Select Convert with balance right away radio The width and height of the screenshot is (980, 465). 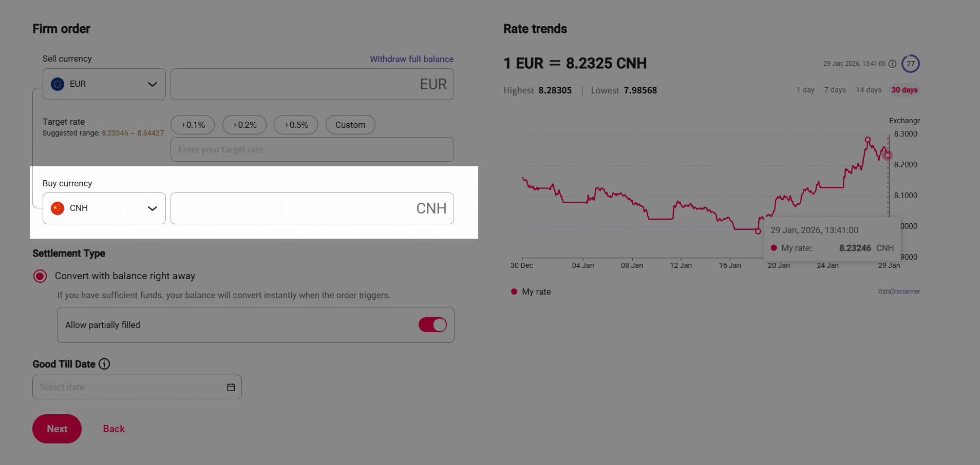pos(40,276)
